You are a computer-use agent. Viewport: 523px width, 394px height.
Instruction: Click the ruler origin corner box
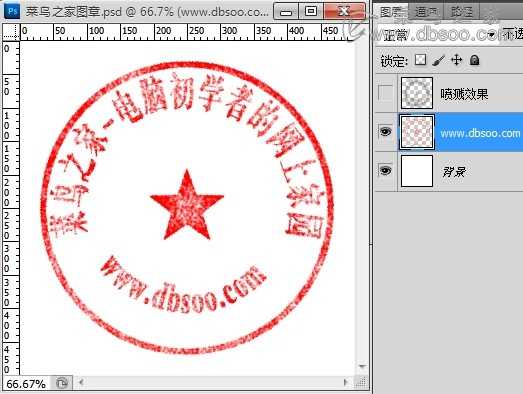click(x=11, y=32)
